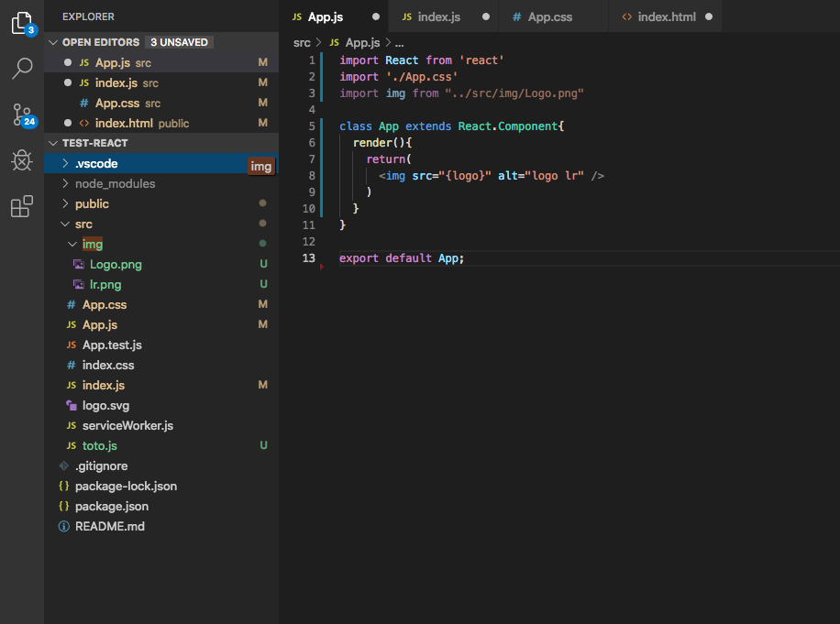Expand the public folder
840x624 pixels.
tap(65, 203)
